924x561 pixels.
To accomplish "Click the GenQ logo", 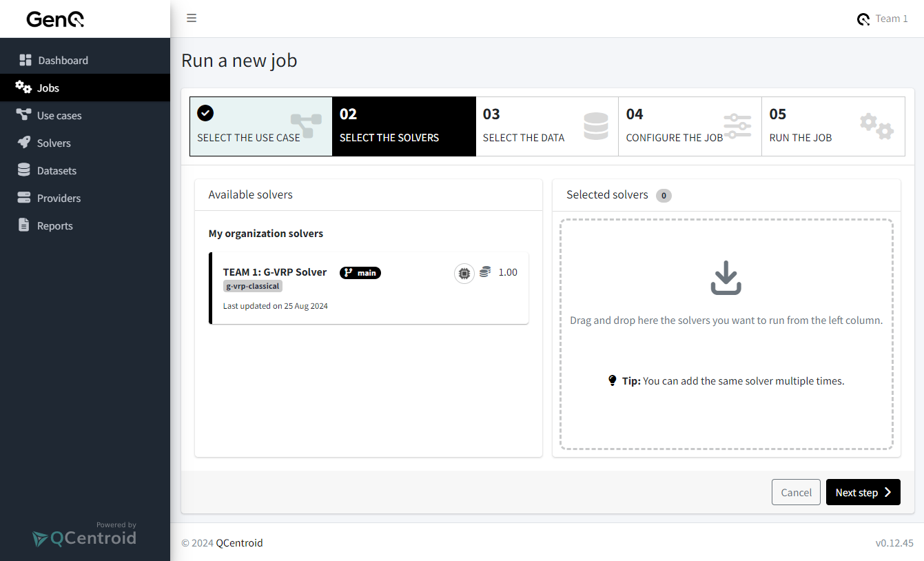I will tap(55, 19).
